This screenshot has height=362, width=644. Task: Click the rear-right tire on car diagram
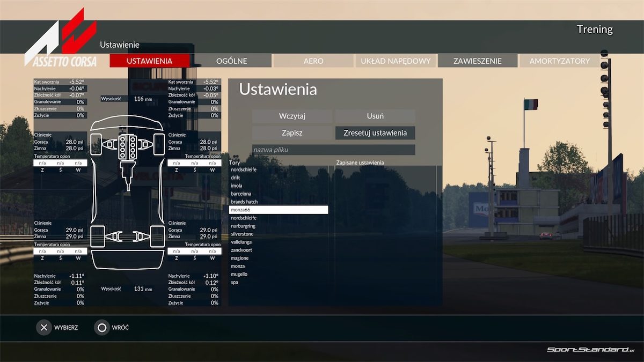coord(158,237)
